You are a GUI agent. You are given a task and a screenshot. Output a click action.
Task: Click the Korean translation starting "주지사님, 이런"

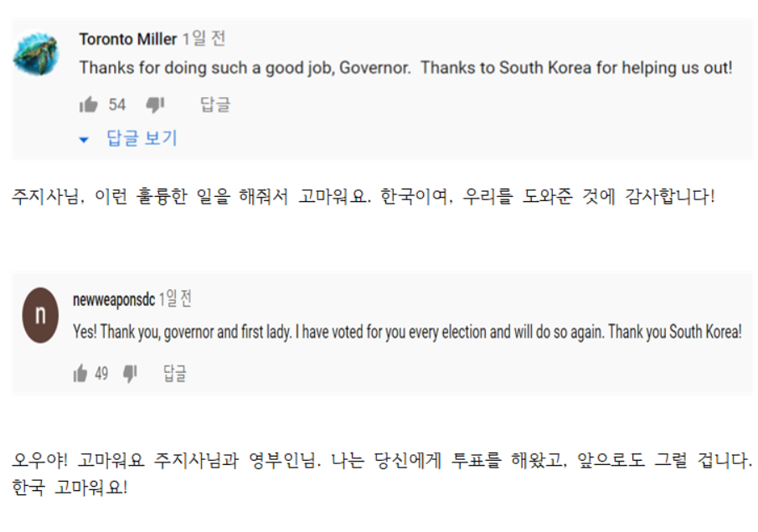364,199
